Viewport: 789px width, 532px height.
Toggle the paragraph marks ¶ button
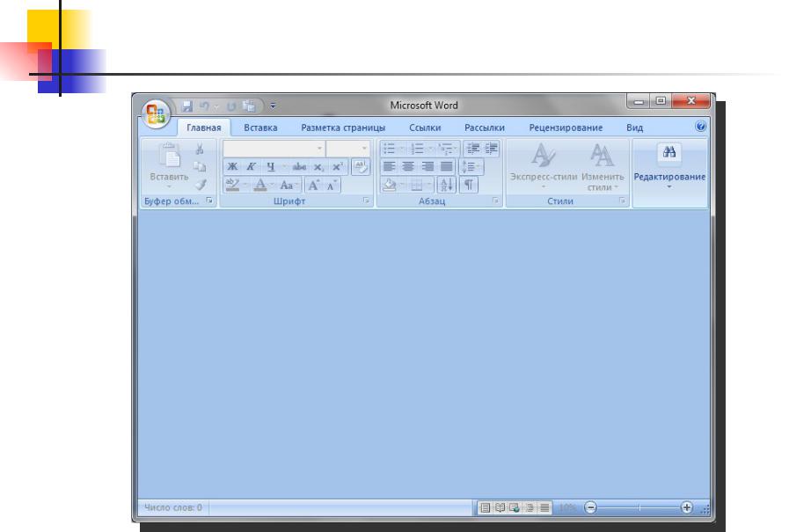pos(469,185)
